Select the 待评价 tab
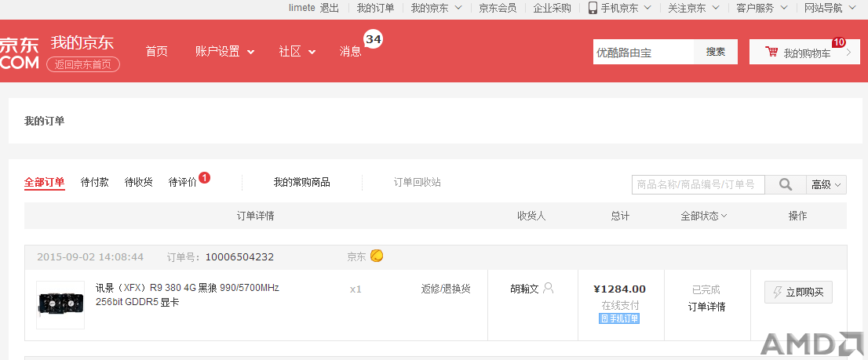The height and width of the screenshot is (360, 868). (183, 183)
